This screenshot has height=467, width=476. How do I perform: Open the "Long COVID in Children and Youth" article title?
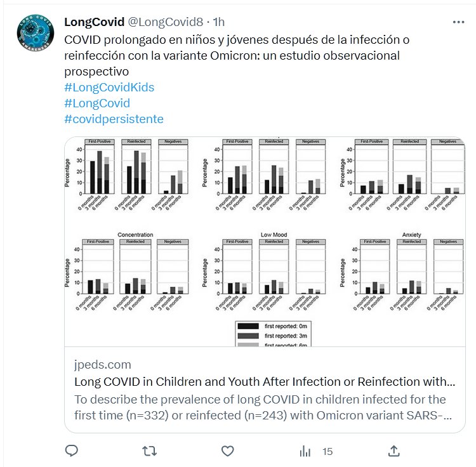click(265, 382)
